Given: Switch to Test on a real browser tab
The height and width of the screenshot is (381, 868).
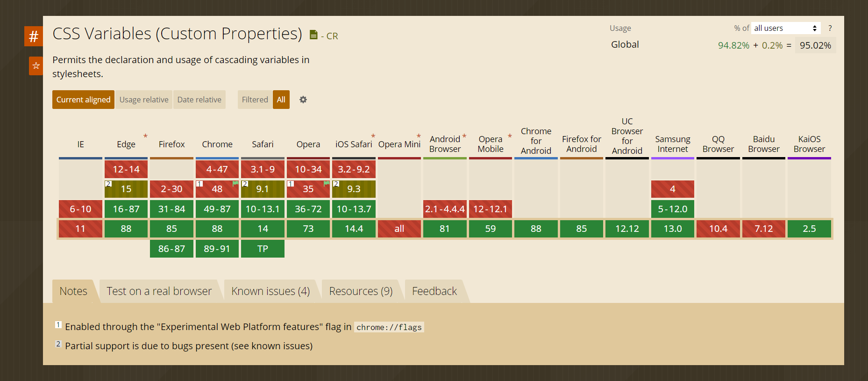Looking at the screenshot, I should pyautogui.click(x=159, y=291).
